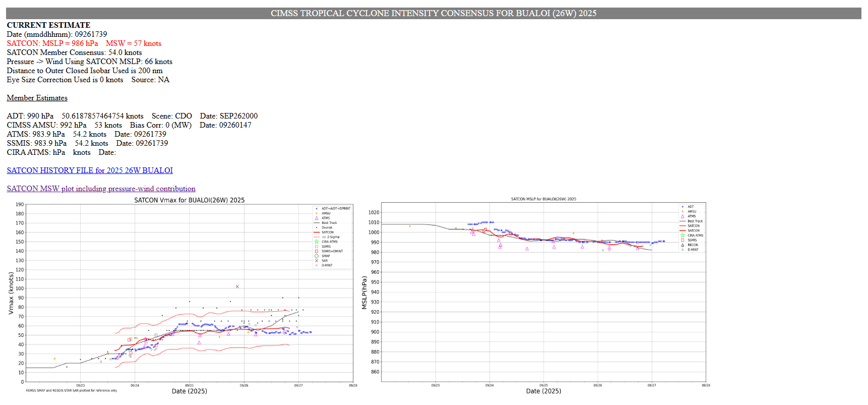Image resolution: width=868 pixels, height=405 pixels.
Task: Click ATMS magenta triangle in MSLP legend
Action: tap(683, 216)
